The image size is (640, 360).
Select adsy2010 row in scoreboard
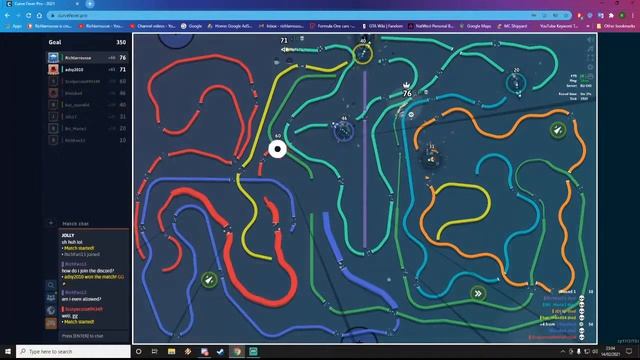click(x=87, y=69)
